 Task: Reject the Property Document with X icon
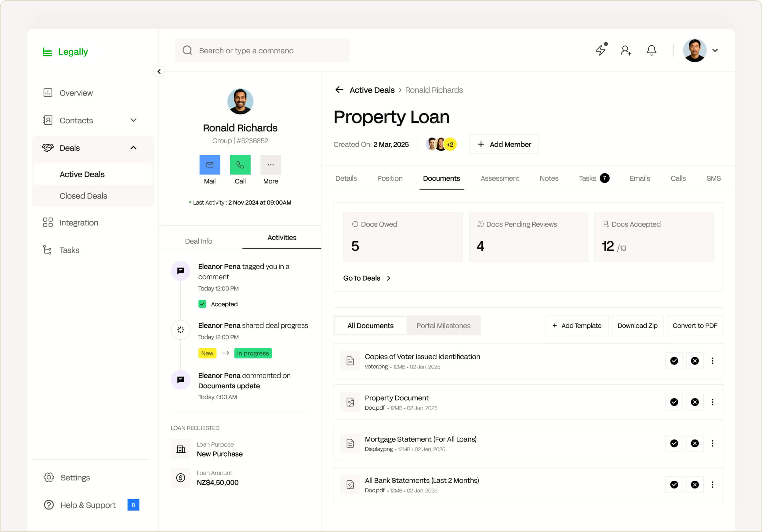(x=695, y=402)
